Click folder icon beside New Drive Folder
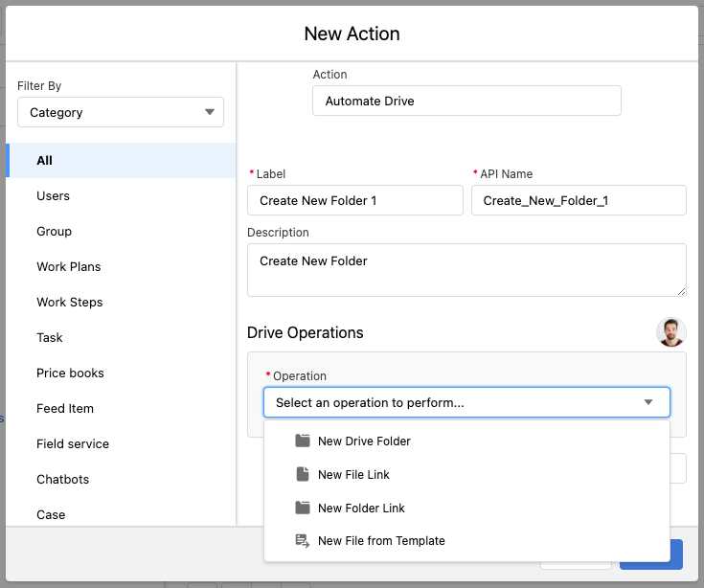 point(303,441)
